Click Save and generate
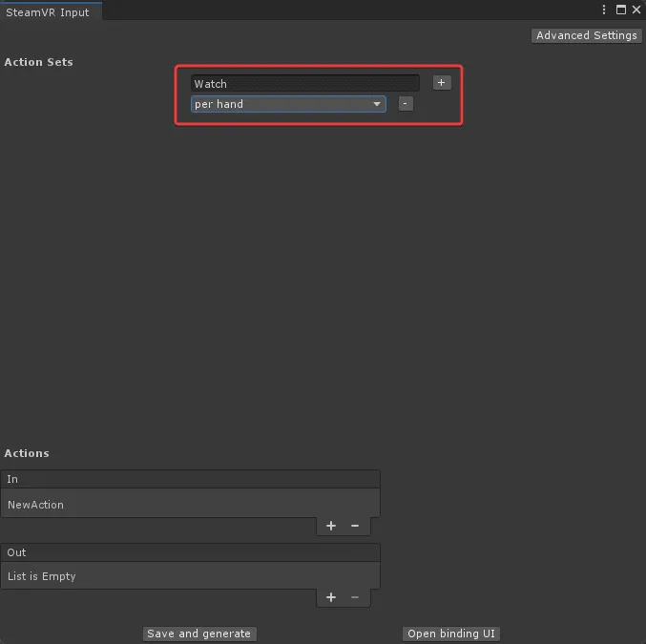This screenshot has height=644, width=646. click(x=199, y=634)
